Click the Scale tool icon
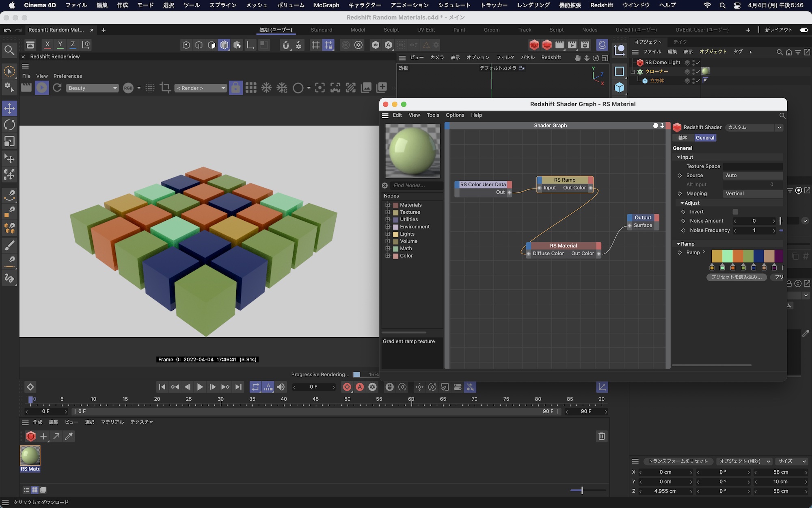Screen dimensions: 812x508 pyautogui.click(x=9, y=141)
